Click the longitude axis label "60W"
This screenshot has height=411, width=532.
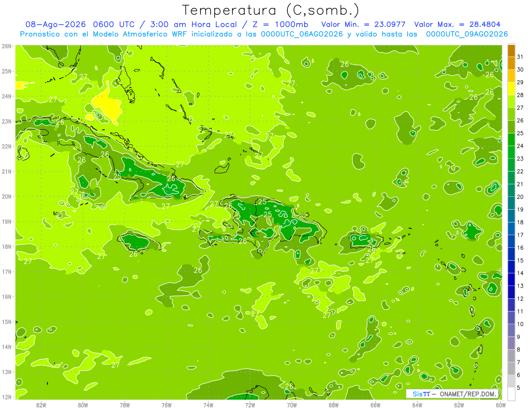click(501, 404)
